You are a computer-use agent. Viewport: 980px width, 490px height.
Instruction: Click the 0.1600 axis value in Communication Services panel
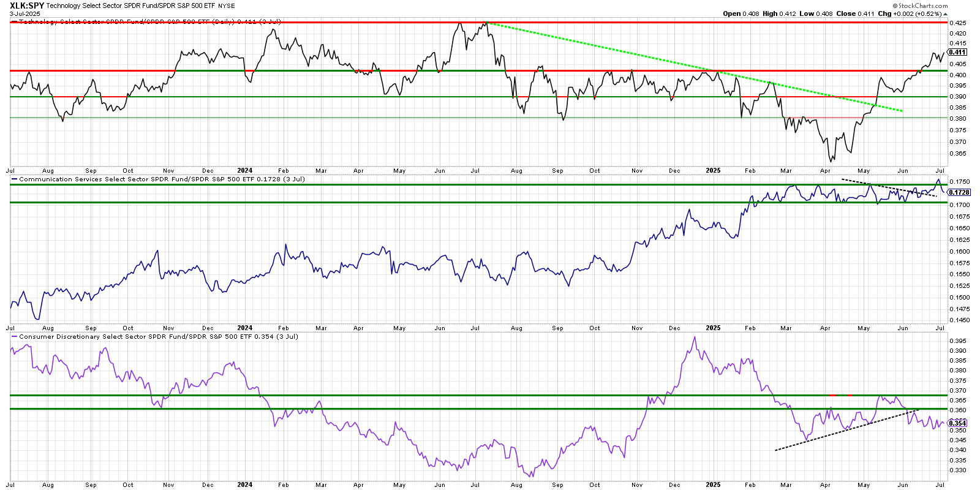960,251
